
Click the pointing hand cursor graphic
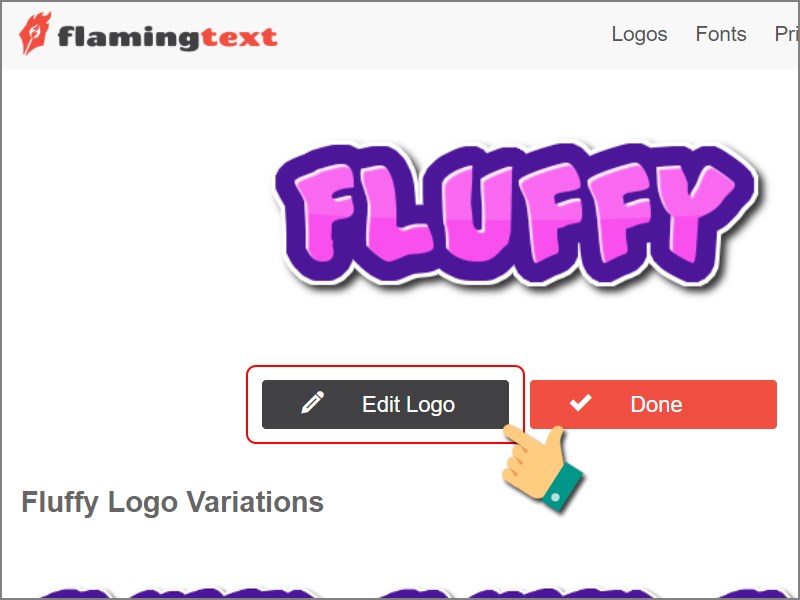542,468
